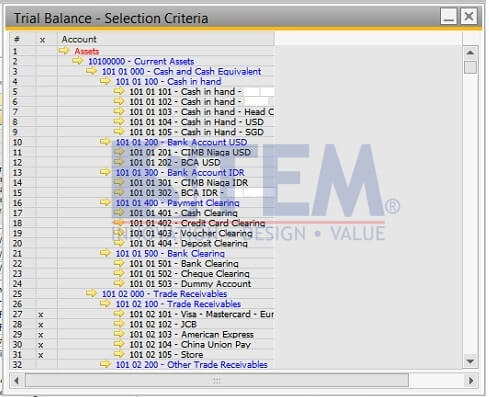Click the arrow icon for 101 01 501 Bank Clearing
The height and width of the screenshot is (397, 489).
click(x=119, y=263)
